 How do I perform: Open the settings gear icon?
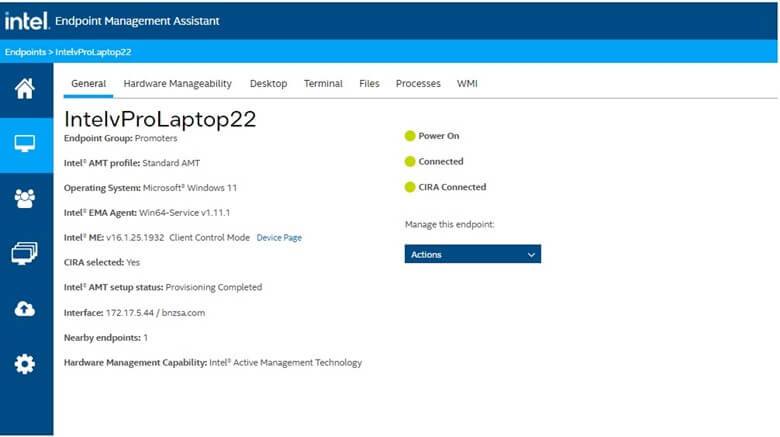pyautogui.click(x=24, y=364)
